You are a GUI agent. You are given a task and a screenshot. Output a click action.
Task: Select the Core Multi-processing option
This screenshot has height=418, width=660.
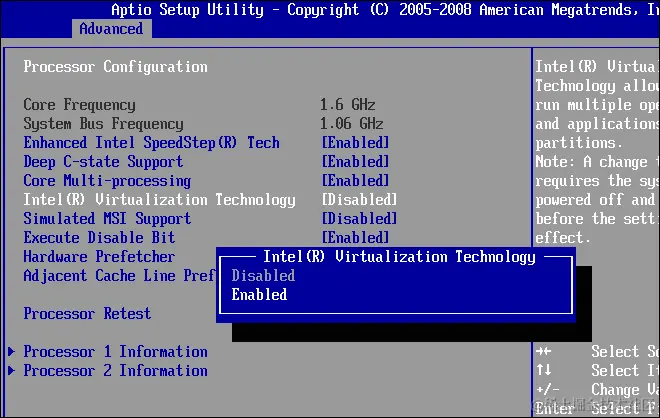coord(107,181)
